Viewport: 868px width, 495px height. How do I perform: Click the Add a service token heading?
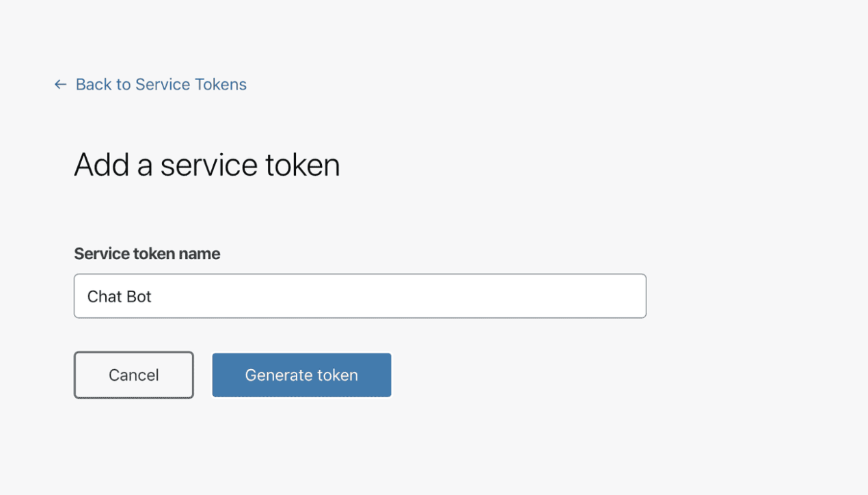coord(207,164)
